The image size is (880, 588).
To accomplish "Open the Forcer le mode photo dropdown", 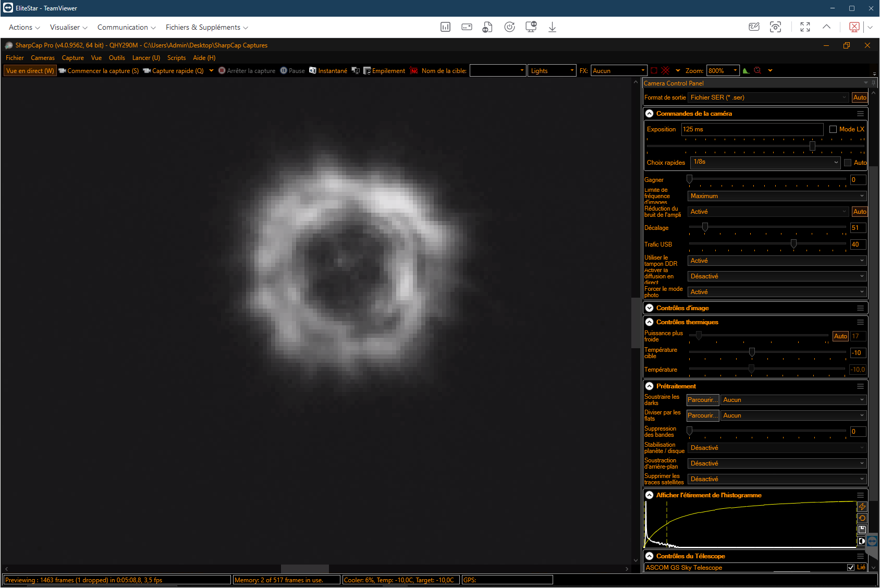I will 777,292.
